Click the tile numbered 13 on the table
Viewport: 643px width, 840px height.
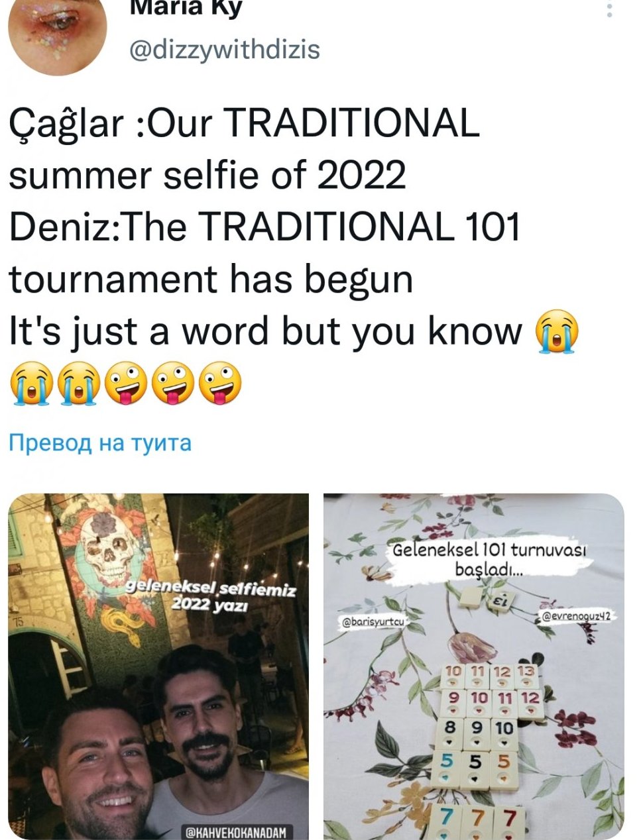click(525, 676)
